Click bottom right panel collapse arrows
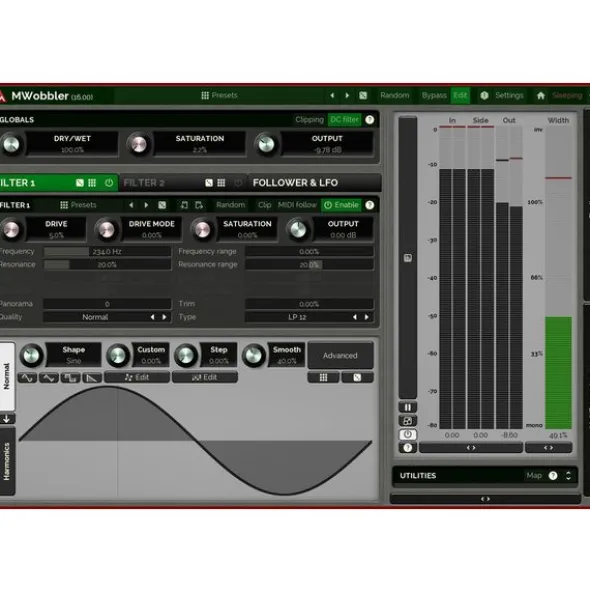The width and height of the screenshot is (590, 591). coord(485,499)
